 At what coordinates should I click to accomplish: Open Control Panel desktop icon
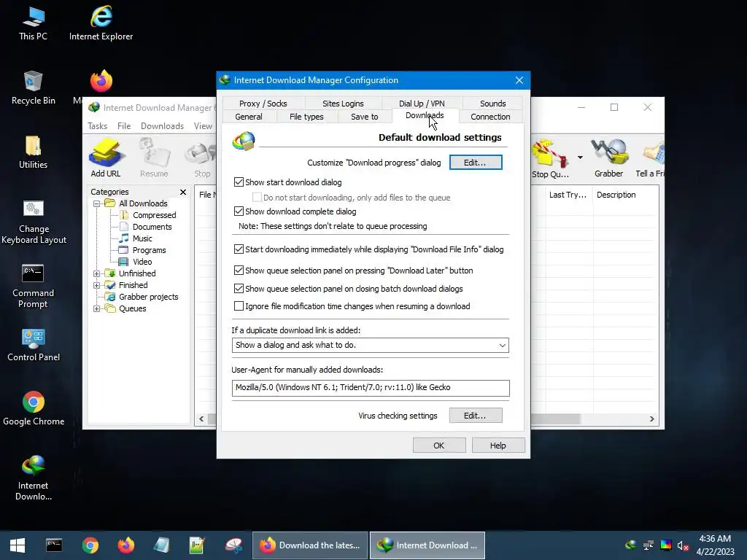point(34,345)
